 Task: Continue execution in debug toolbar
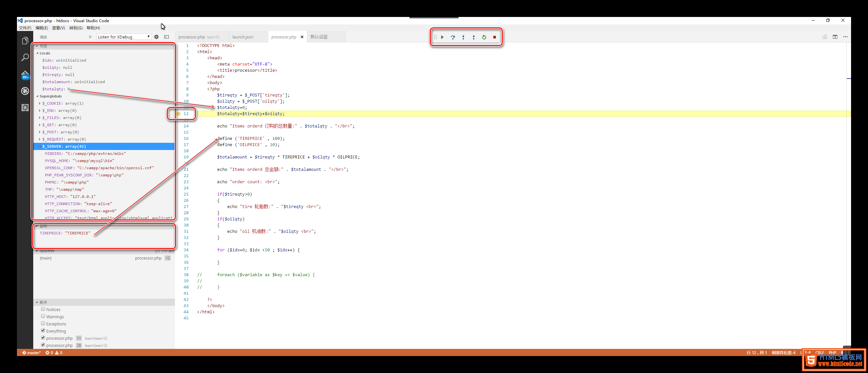pos(442,37)
